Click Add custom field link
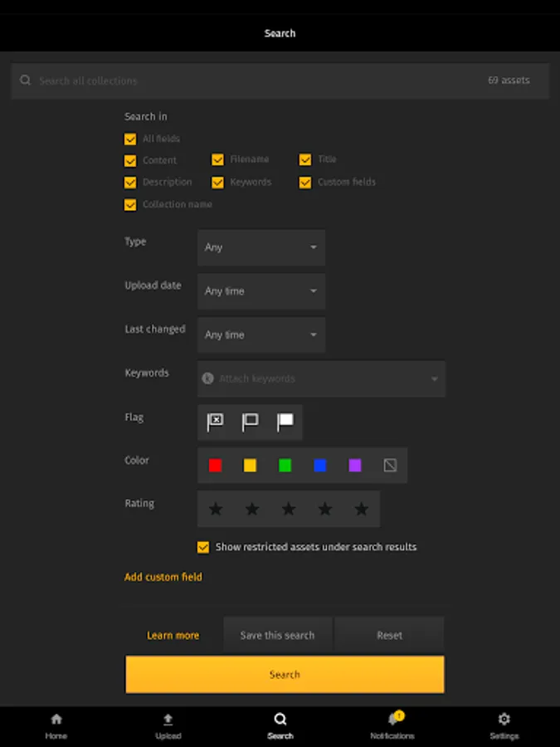560x747 pixels. pyautogui.click(x=163, y=577)
